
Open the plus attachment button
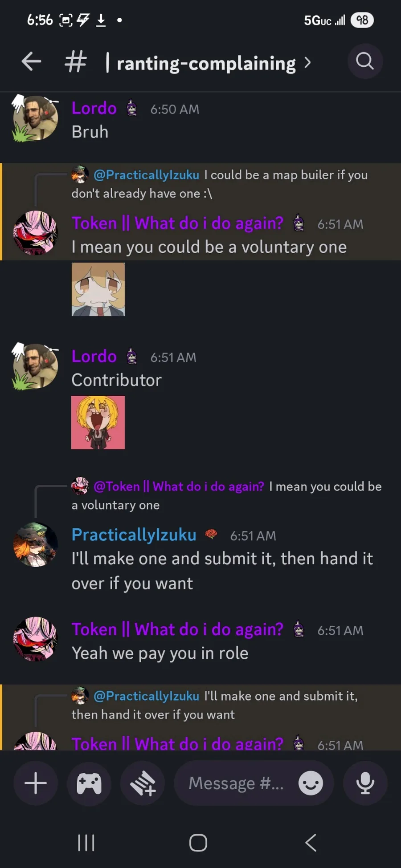point(36,783)
